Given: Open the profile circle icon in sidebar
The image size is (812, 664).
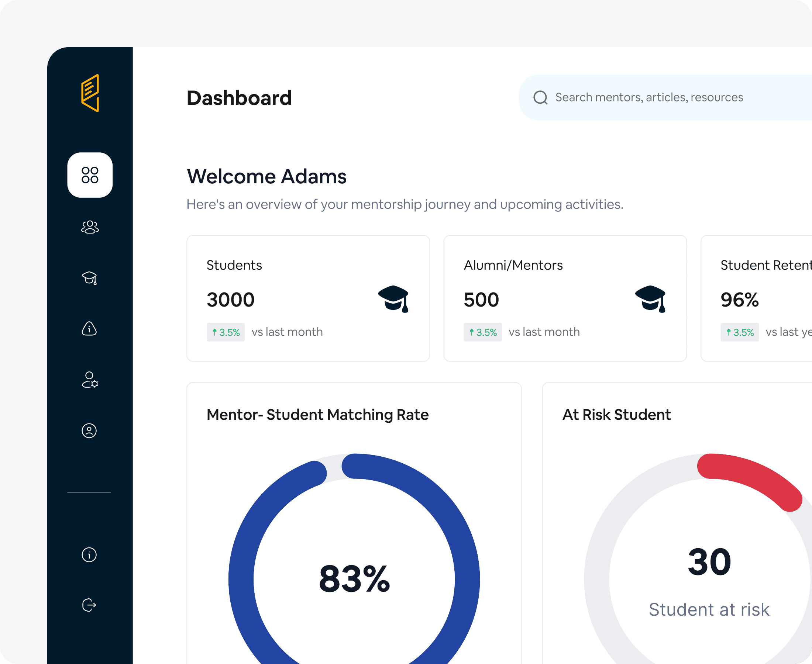Looking at the screenshot, I should 89,431.
